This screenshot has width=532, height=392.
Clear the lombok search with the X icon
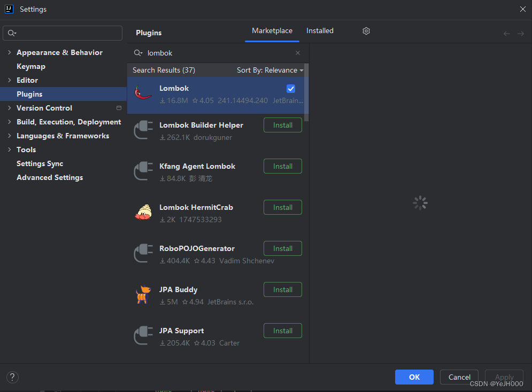tap(298, 53)
